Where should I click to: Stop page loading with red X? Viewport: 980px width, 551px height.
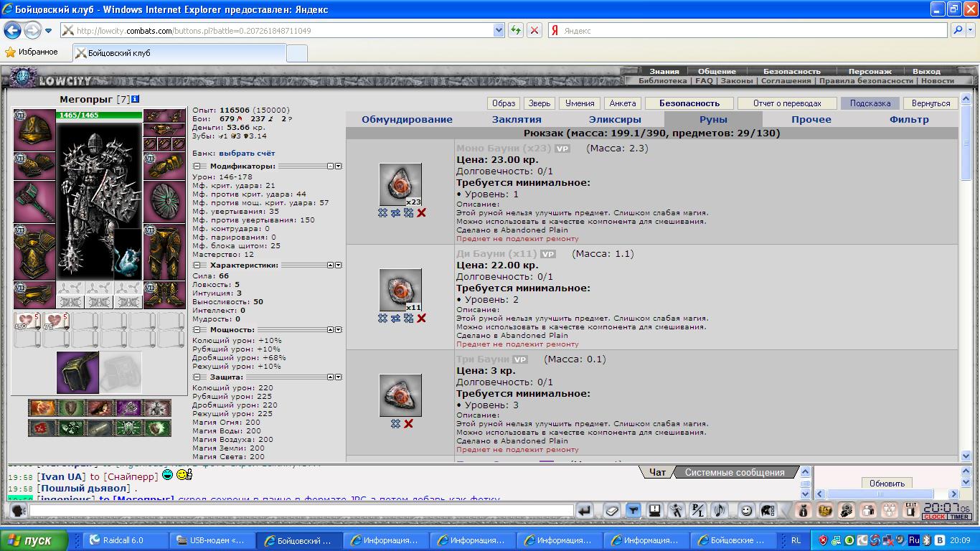pos(534,30)
